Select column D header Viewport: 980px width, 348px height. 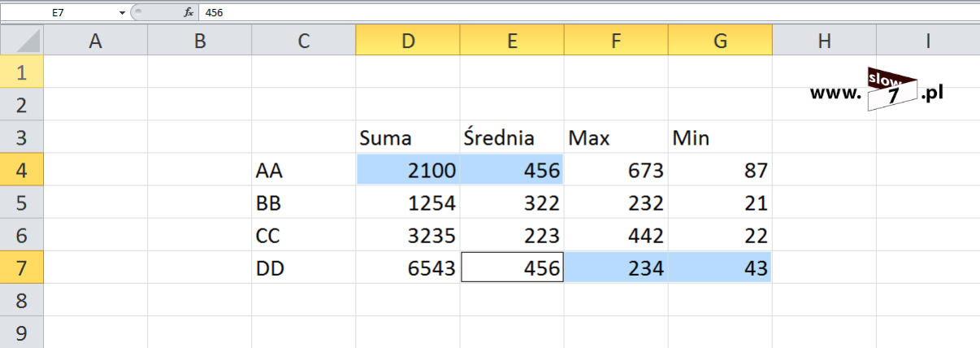[407, 41]
